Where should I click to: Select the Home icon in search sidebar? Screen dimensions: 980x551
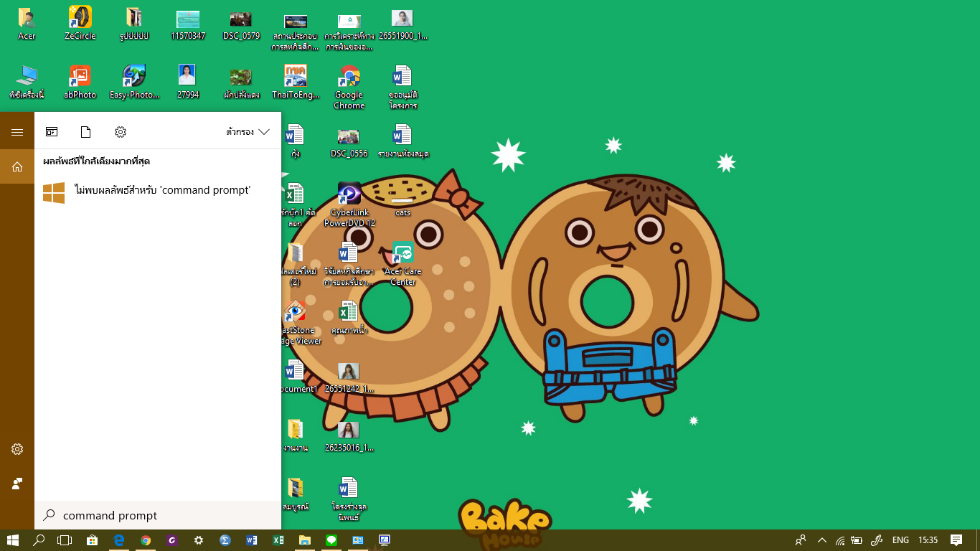17,166
